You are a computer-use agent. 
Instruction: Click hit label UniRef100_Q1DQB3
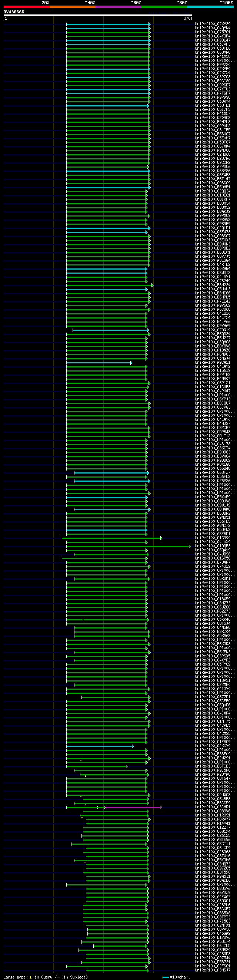point(213,546)
